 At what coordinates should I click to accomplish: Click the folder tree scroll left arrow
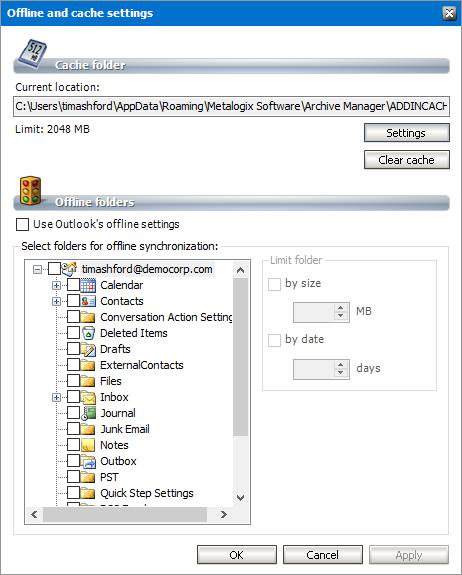(x=34, y=514)
